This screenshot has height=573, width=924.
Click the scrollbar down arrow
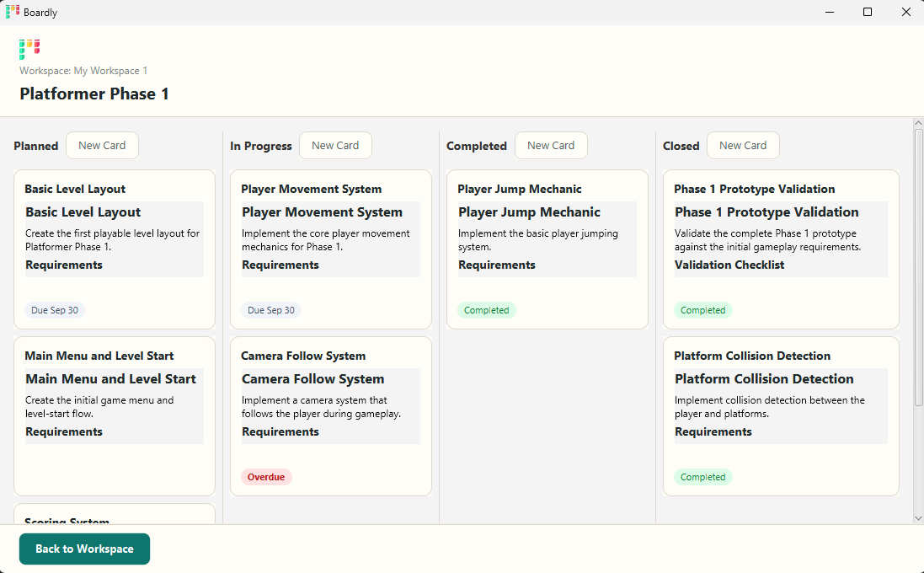pos(918,518)
